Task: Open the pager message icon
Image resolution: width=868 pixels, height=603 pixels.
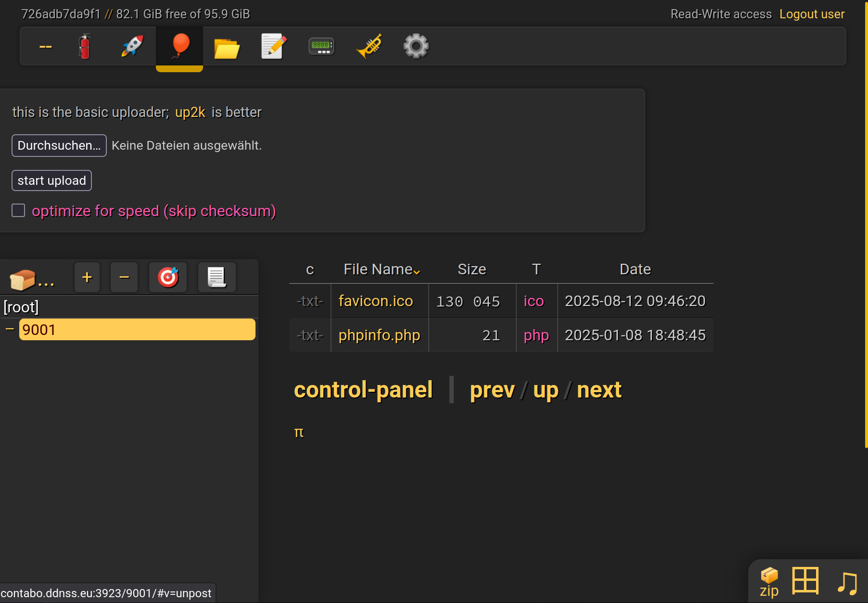Action: click(x=321, y=47)
